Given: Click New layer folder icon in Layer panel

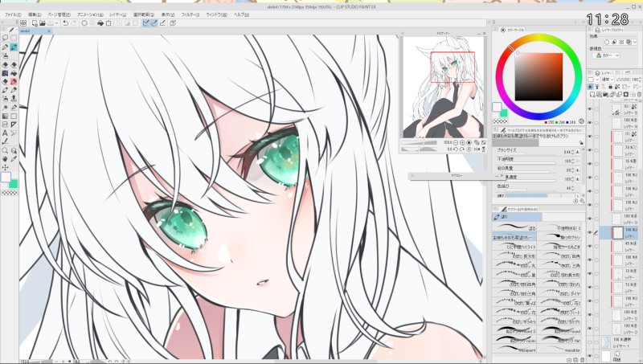Looking at the screenshot, I should (x=606, y=95).
